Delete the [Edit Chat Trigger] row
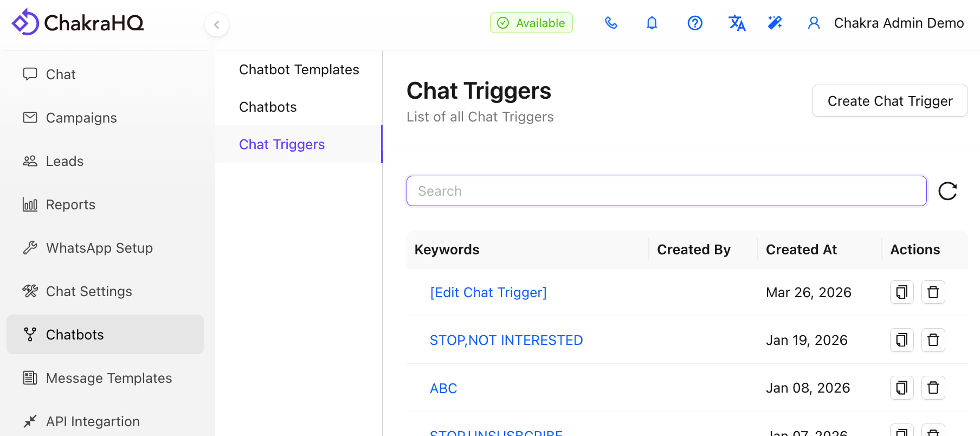980x436 pixels. [x=933, y=292]
